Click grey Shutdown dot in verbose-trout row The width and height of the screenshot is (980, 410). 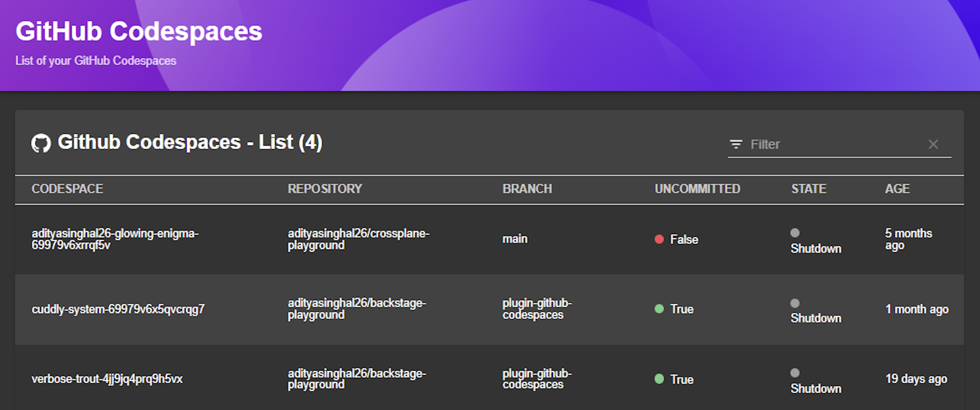795,373
